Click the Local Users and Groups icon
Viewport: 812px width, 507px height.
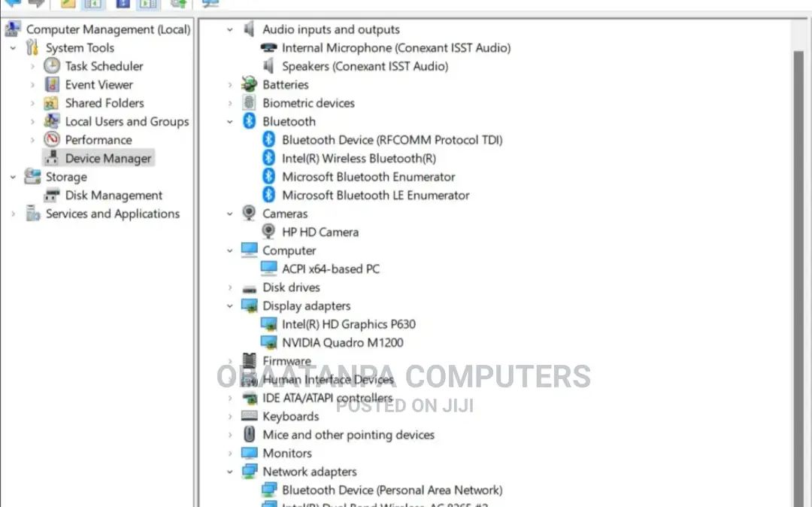[51, 121]
